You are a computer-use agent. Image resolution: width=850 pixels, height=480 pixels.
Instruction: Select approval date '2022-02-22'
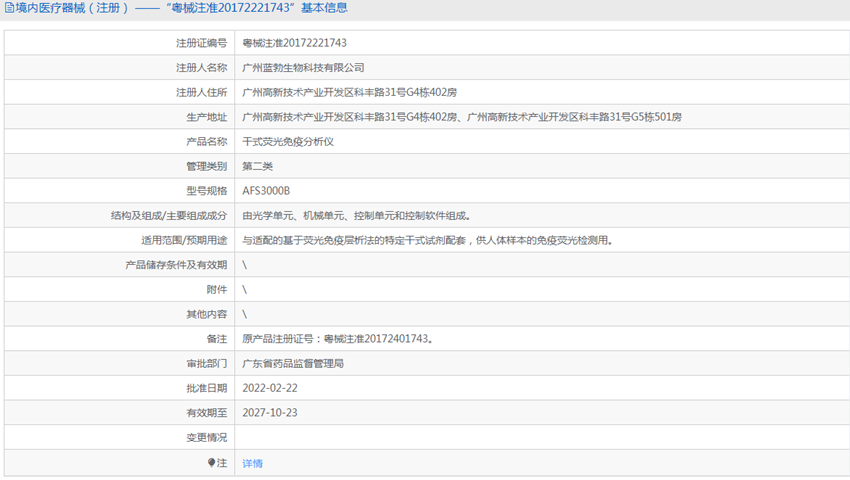click(269, 388)
